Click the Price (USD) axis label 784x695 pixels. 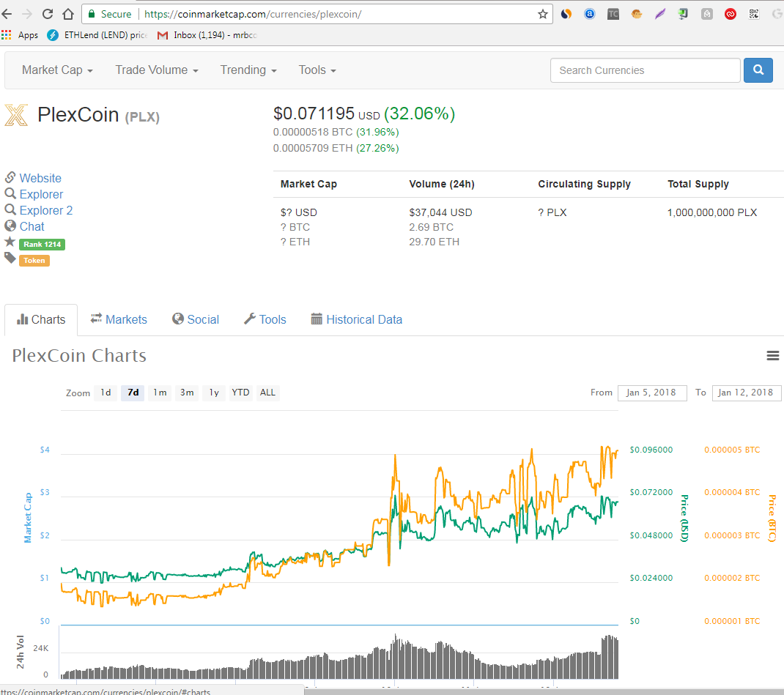(684, 518)
